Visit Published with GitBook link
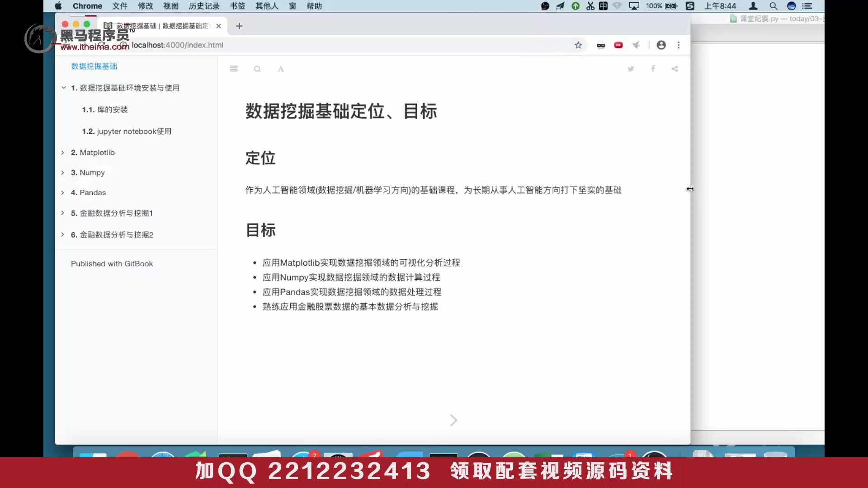 click(x=112, y=263)
